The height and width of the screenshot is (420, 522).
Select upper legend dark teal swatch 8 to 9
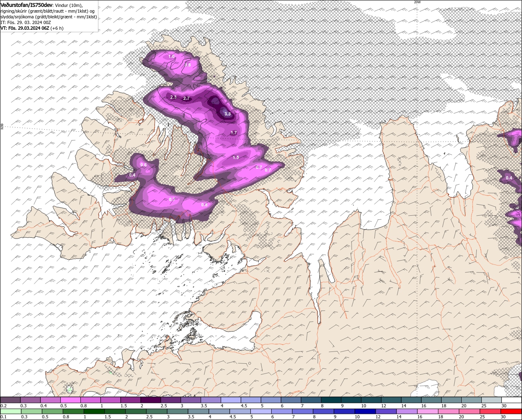331,400
